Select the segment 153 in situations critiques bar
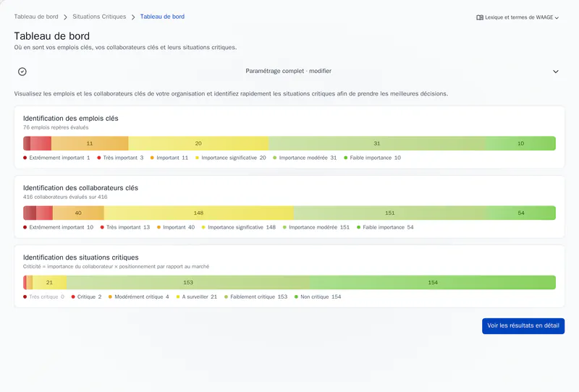The width and height of the screenshot is (579, 392). (x=188, y=282)
